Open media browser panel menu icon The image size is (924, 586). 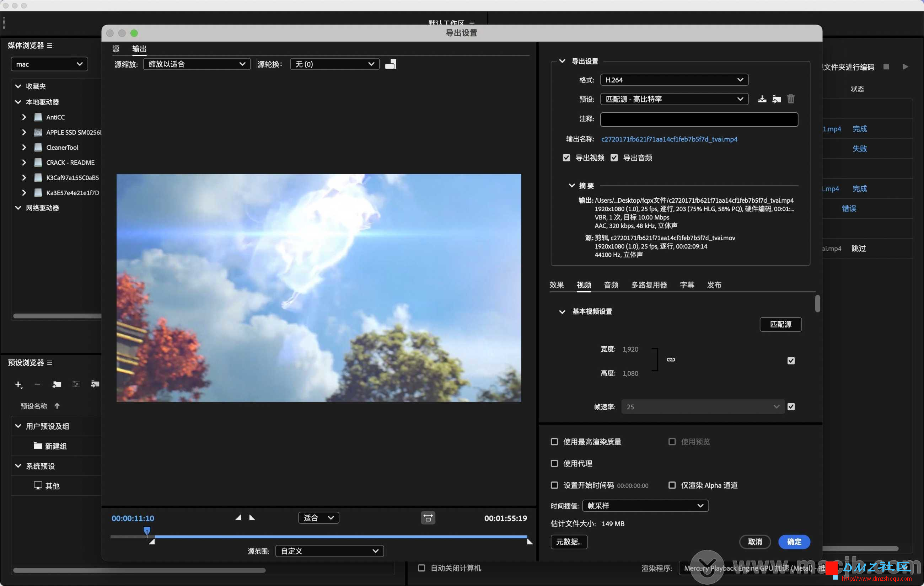click(49, 45)
